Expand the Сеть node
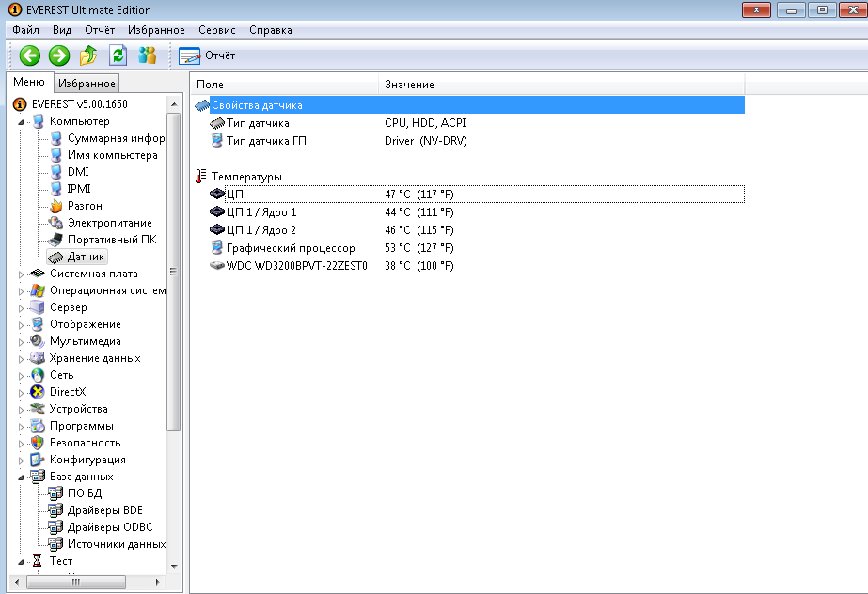 21,376
